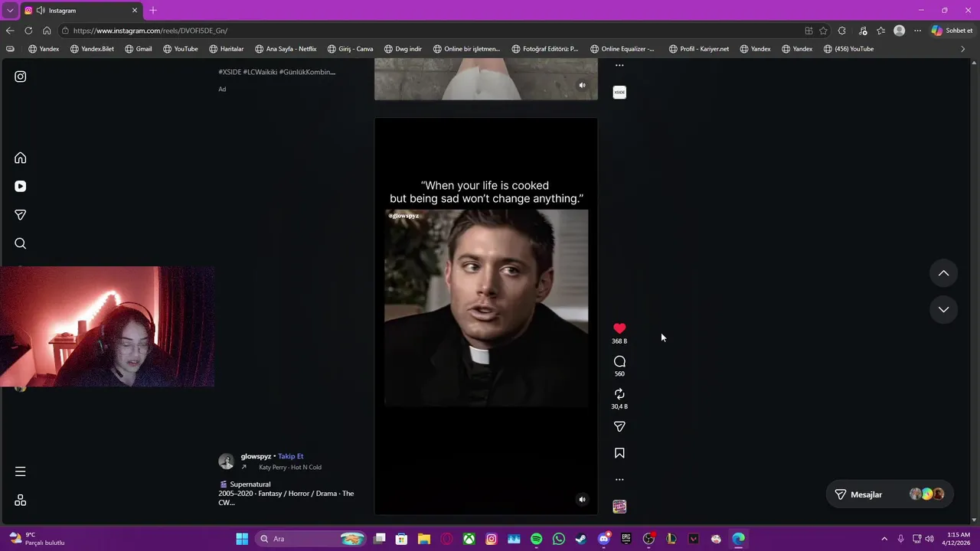
Task: Open a new browser tab
Action: [x=153, y=11]
